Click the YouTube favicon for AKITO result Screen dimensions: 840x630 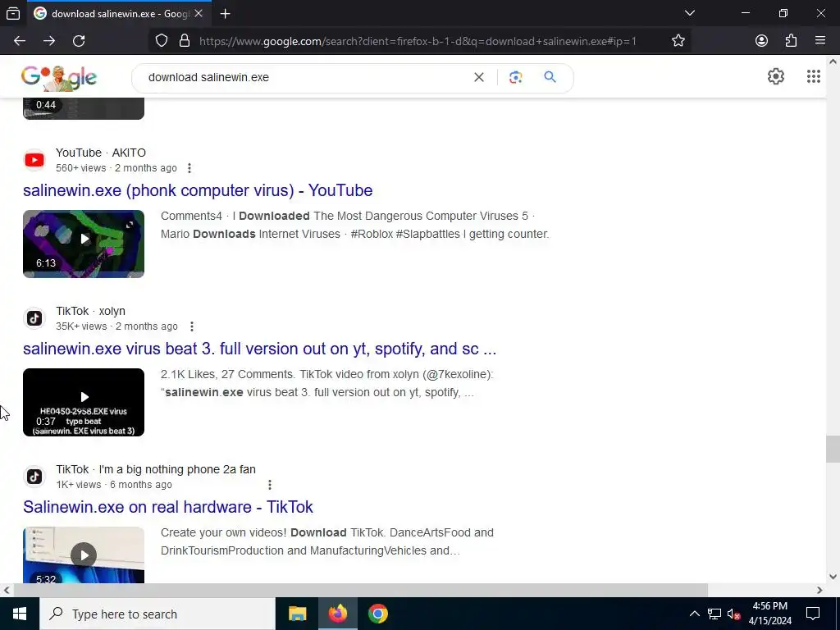(x=34, y=160)
